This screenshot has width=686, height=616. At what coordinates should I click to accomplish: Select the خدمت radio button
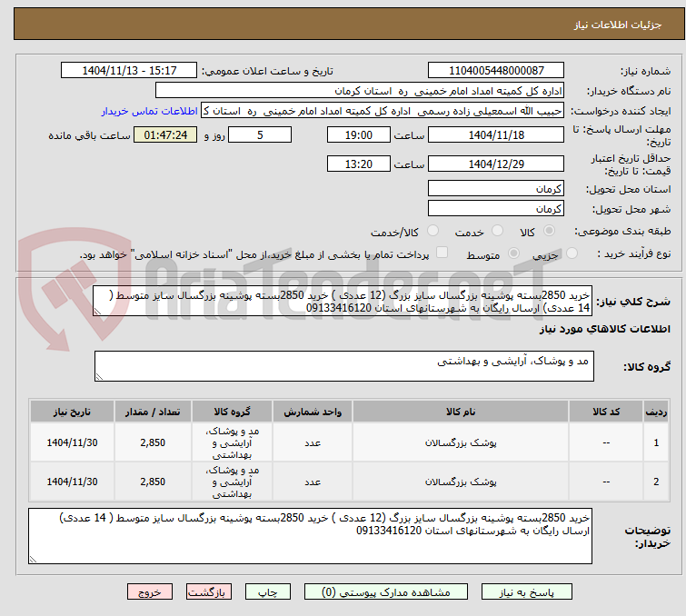[x=497, y=231]
